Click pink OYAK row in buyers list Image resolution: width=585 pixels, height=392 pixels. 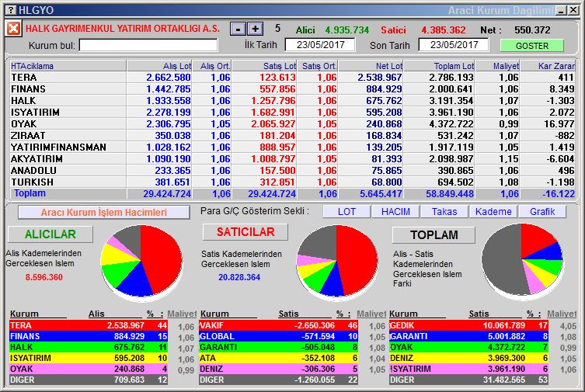point(89,369)
